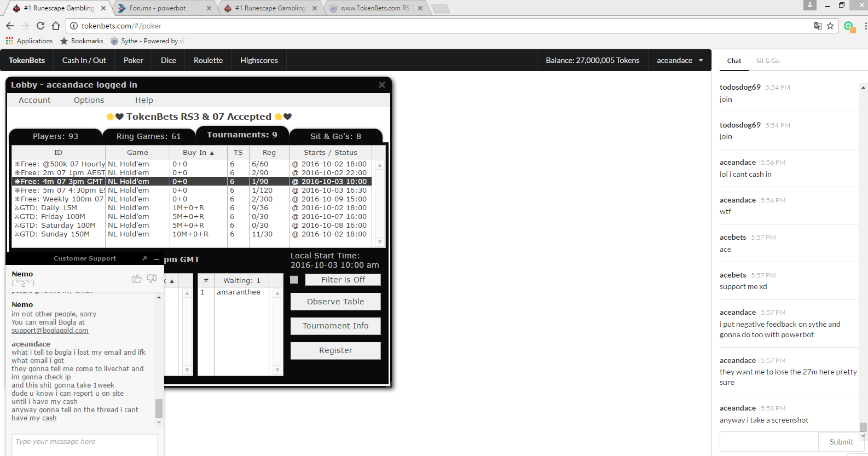Click Tournament Info button
The image size is (868, 456).
[x=335, y=326]
